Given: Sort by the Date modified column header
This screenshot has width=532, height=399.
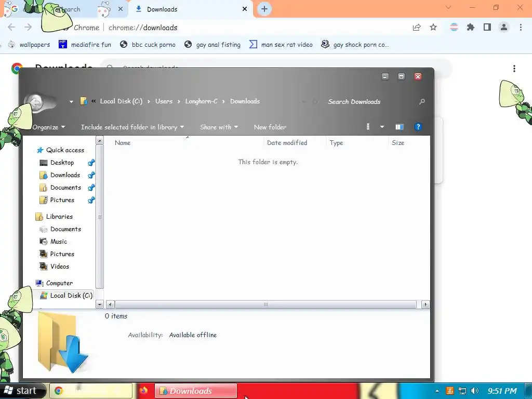Looking at the screenshot, I should point(295,143).
